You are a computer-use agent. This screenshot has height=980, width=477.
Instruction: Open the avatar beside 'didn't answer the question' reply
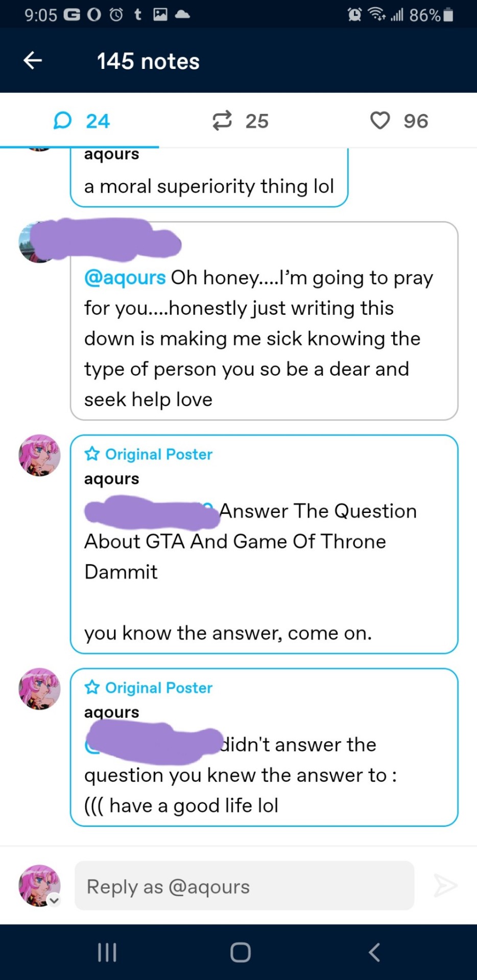pyautogui.click(x=39, y=689)
